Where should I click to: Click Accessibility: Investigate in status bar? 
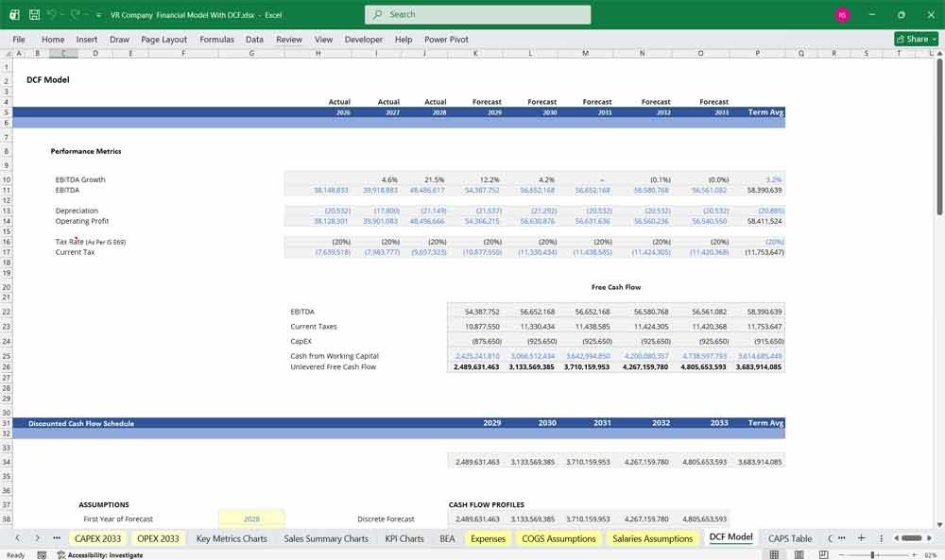point(100,554)
